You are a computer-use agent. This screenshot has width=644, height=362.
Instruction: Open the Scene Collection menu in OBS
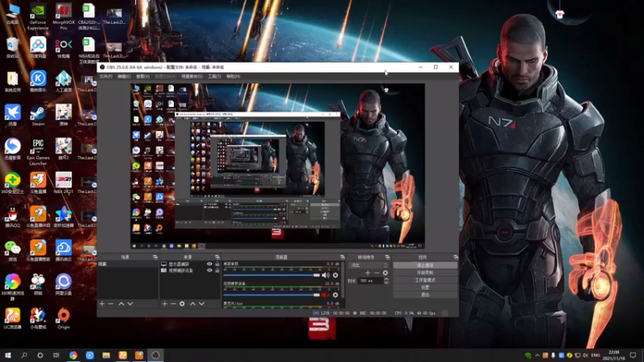click(x=192, y=76)
